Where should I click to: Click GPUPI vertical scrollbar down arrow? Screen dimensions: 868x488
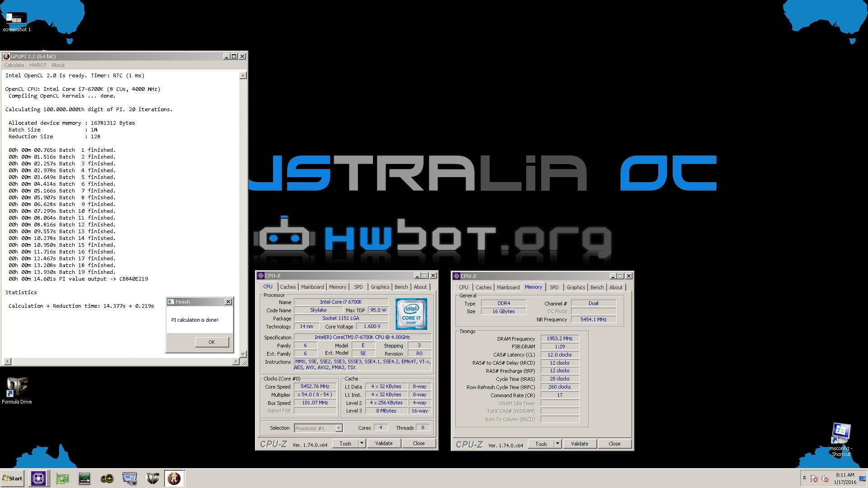243,354
